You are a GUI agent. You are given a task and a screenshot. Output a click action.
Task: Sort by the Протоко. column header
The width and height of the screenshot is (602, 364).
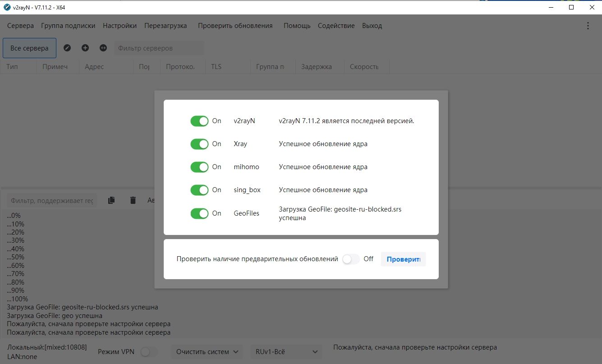pos(183,66)
